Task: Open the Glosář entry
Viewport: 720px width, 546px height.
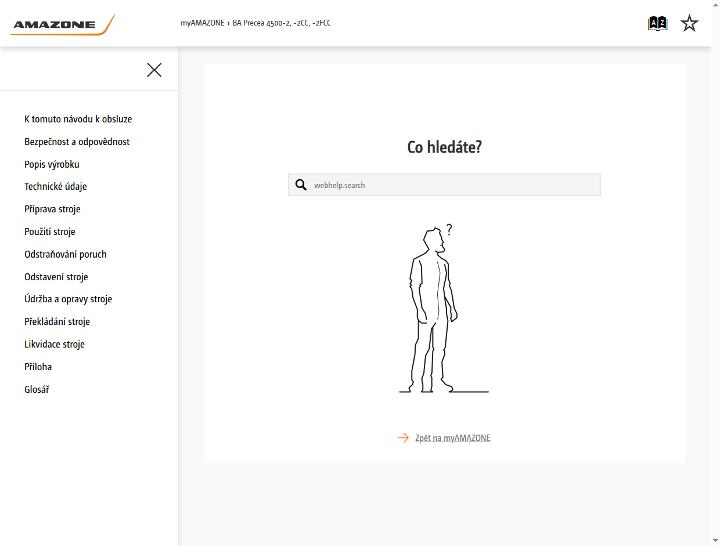Action: pyautogui.click(x=37, y=389)
